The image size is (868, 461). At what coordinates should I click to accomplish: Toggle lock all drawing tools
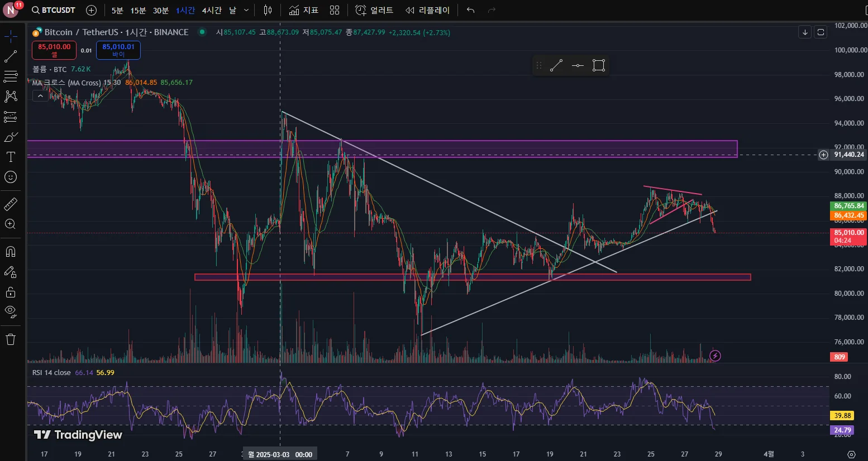coord(11,292)
